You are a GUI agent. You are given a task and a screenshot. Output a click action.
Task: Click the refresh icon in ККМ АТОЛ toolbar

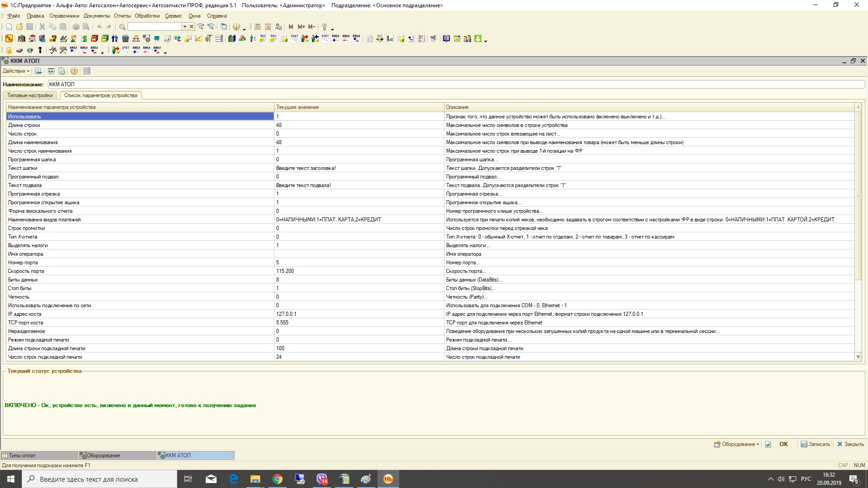pos(51,71)
